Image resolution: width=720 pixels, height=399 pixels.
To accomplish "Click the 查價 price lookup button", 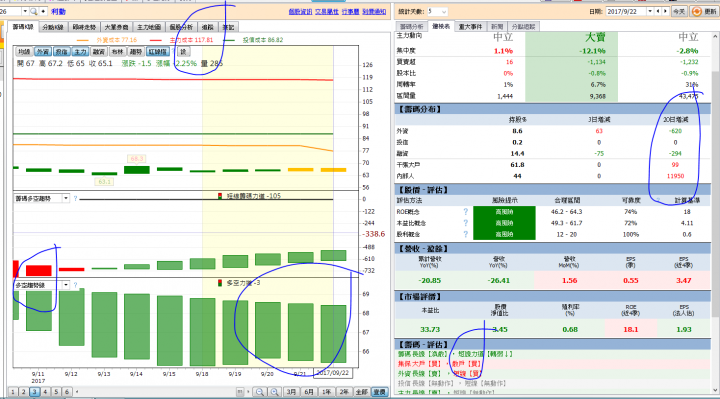I will pyautogui.click(x=379, y=392).
